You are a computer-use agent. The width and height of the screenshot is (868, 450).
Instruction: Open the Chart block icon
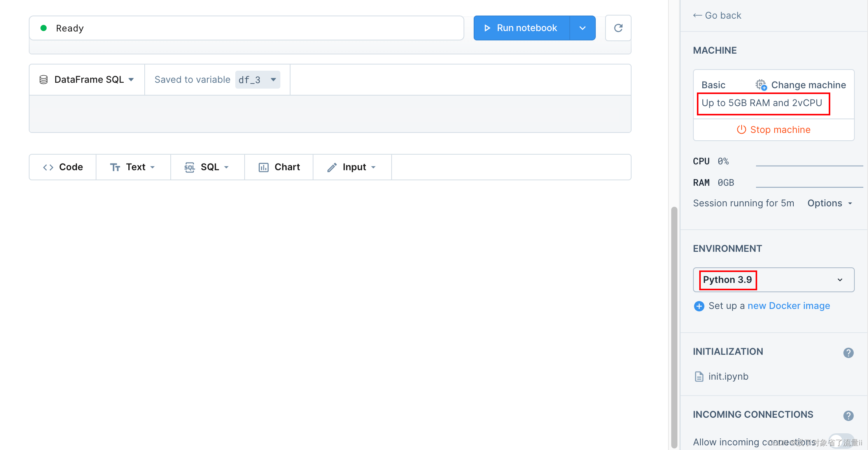[264, 167]
